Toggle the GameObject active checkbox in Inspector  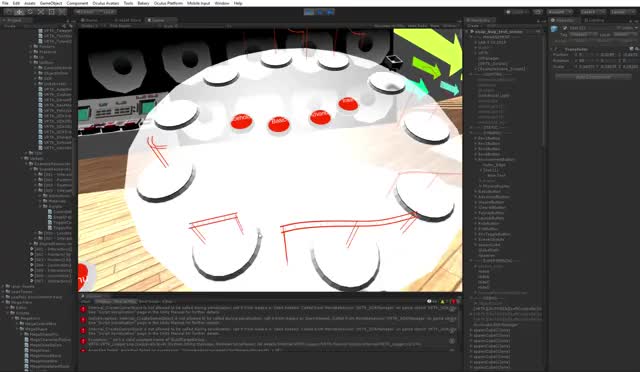(x=565, y=28)
